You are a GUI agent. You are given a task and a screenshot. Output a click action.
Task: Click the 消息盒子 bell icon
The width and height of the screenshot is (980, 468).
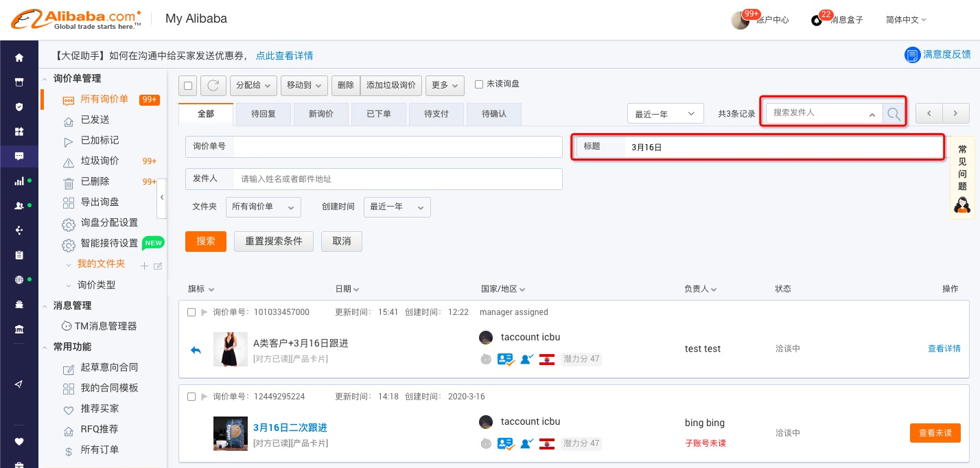click(x=817, y=21)
